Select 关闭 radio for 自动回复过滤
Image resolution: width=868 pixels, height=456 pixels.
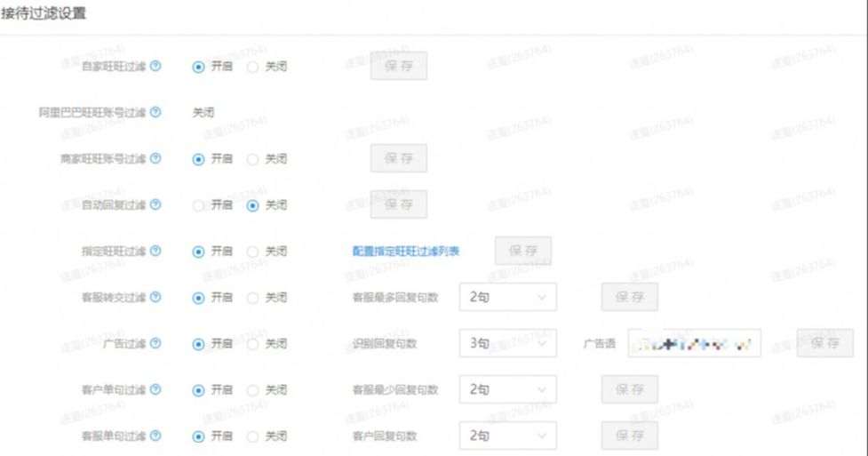tap(252, 205)
